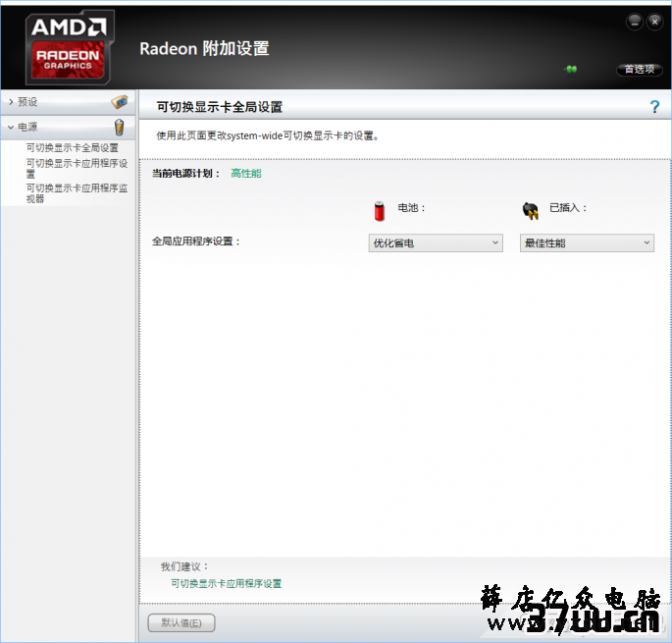
Task: Click the AMD Radeon Graphics logo
Action: point(69,47)
